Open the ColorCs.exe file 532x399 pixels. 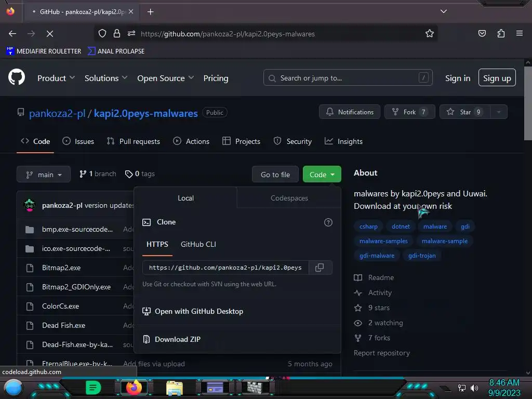point(60,306)
